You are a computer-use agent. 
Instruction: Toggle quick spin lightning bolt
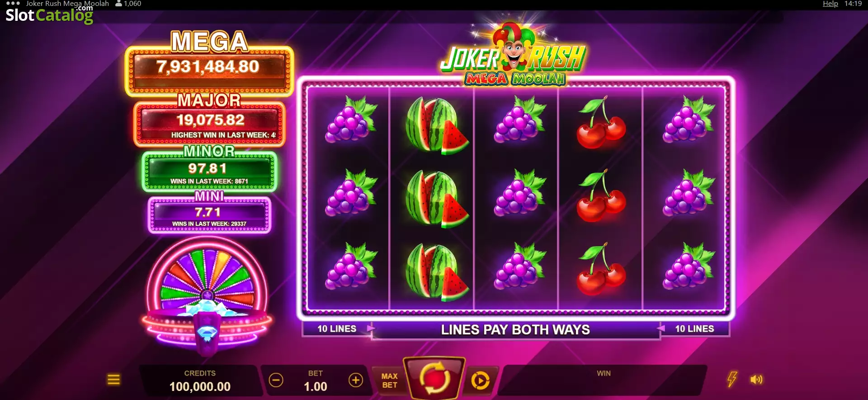(732, 379)
